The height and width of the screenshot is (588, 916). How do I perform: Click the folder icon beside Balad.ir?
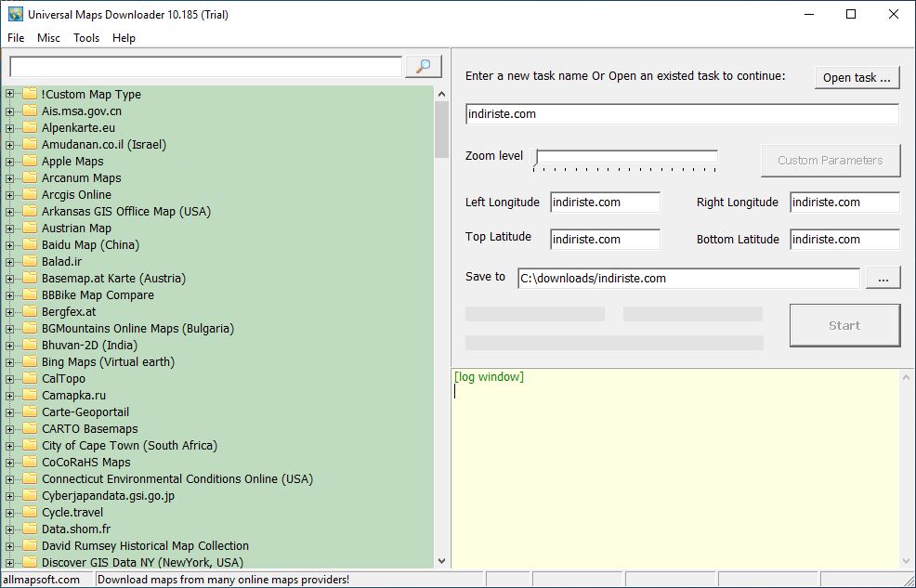pyautogui.click(x=29, y=262)
